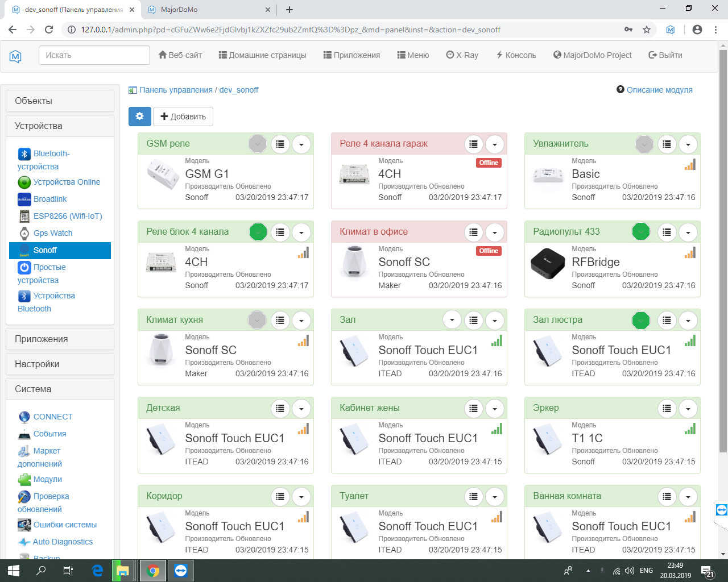The height and width of the screenshot is (582, 728).
Task: Click the blue settings gear button
Action: click(x=139, y=116)
